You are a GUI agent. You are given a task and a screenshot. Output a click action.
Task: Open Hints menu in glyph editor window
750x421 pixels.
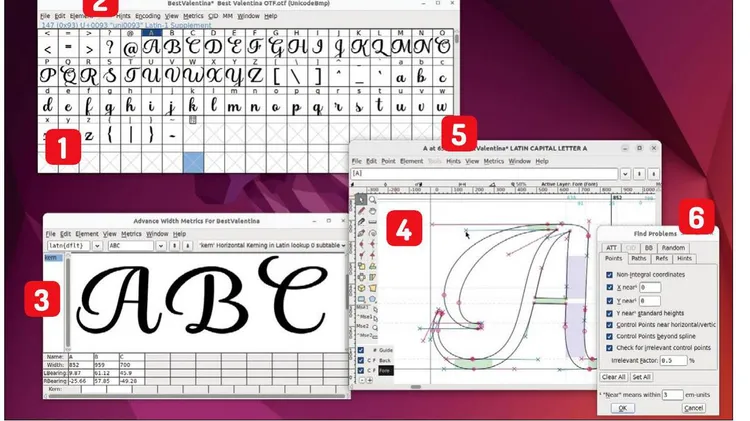pos(453,161)
